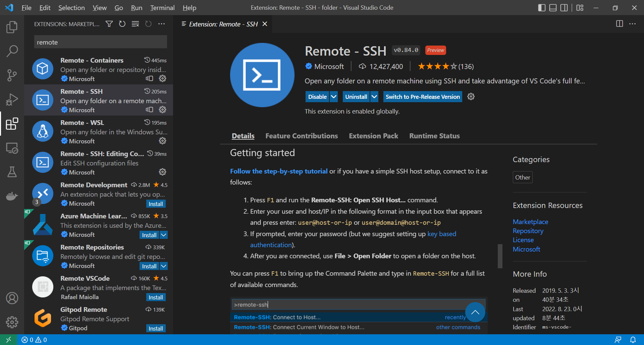Open the Remote Explorer view
Screen dimensions: 644x345
(12, 148)
